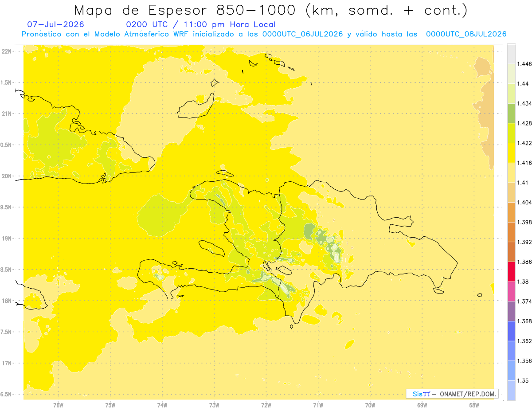532x411 pixels.
Task: Pick the tan swatch between 1.404 and 1.41
Action: click(511, 192)
